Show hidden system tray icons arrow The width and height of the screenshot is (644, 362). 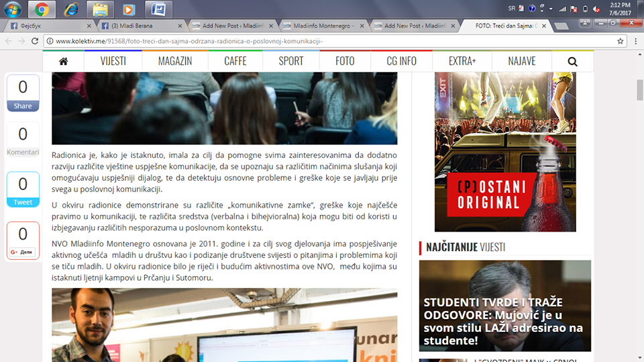point(551,9)
